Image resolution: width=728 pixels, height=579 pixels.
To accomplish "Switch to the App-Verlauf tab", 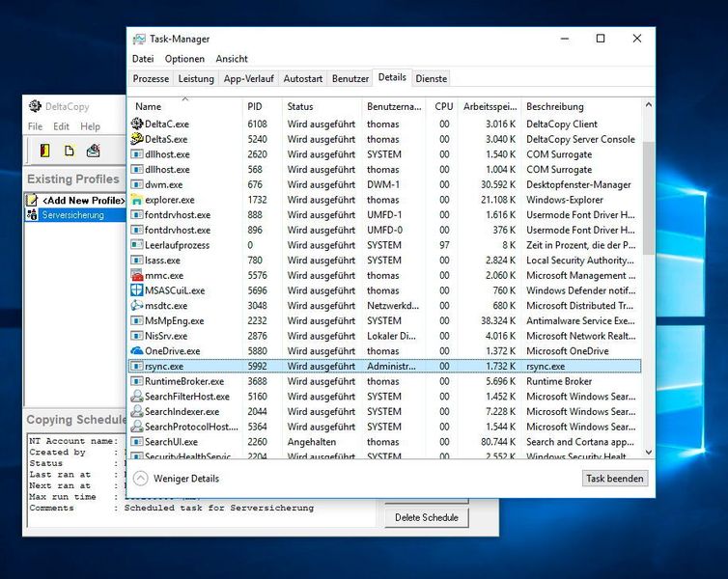I will point(249,79).
